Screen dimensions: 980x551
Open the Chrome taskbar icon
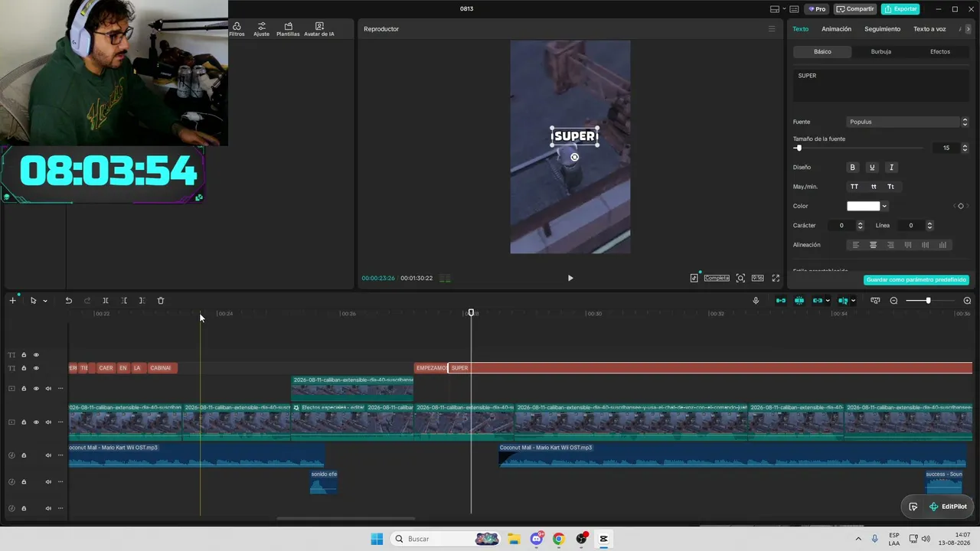click(559, 539)
